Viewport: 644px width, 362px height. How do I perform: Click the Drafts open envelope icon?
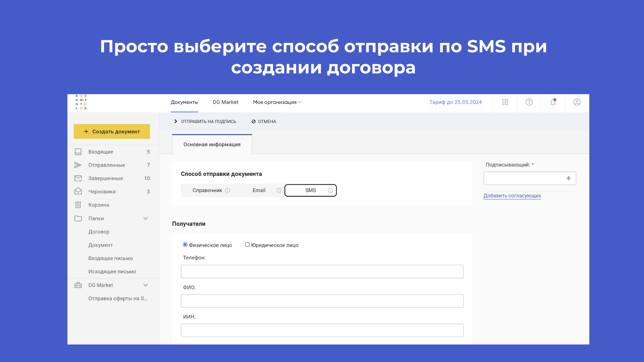[x=78, y=191]
